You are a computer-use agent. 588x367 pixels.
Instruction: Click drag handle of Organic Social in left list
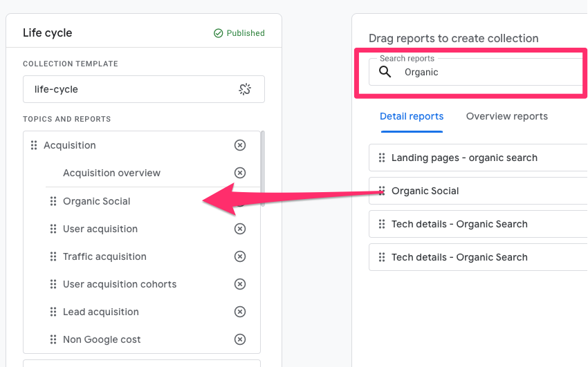(53, 201)
